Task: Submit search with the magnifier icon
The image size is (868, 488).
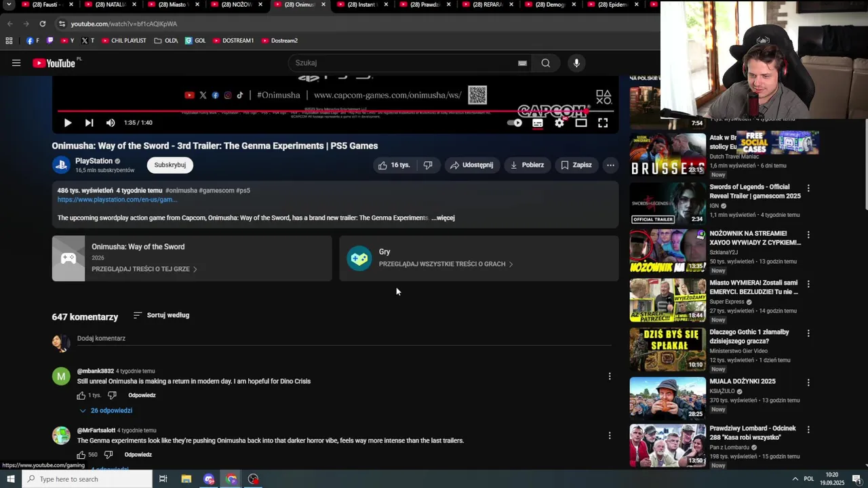Action: (546, 63)
